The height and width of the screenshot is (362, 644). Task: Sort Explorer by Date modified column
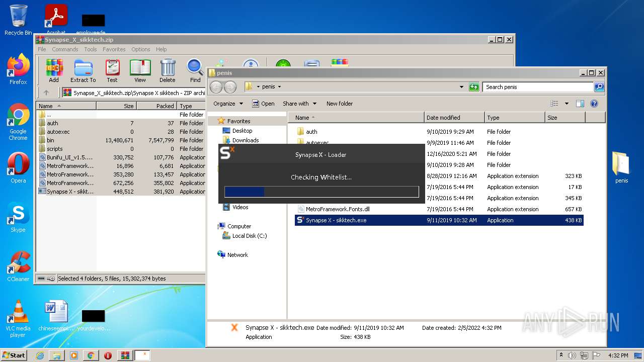454,118
